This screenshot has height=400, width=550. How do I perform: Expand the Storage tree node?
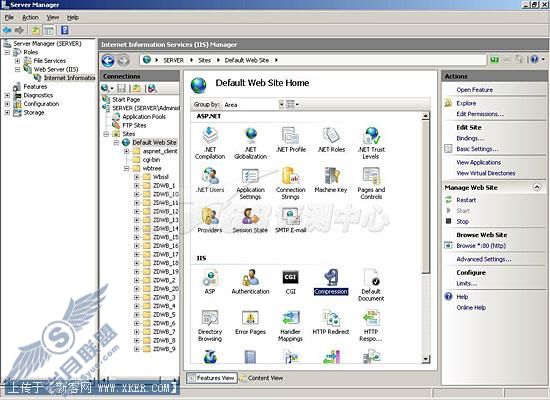pyautogui.click(x=7, y=113)
